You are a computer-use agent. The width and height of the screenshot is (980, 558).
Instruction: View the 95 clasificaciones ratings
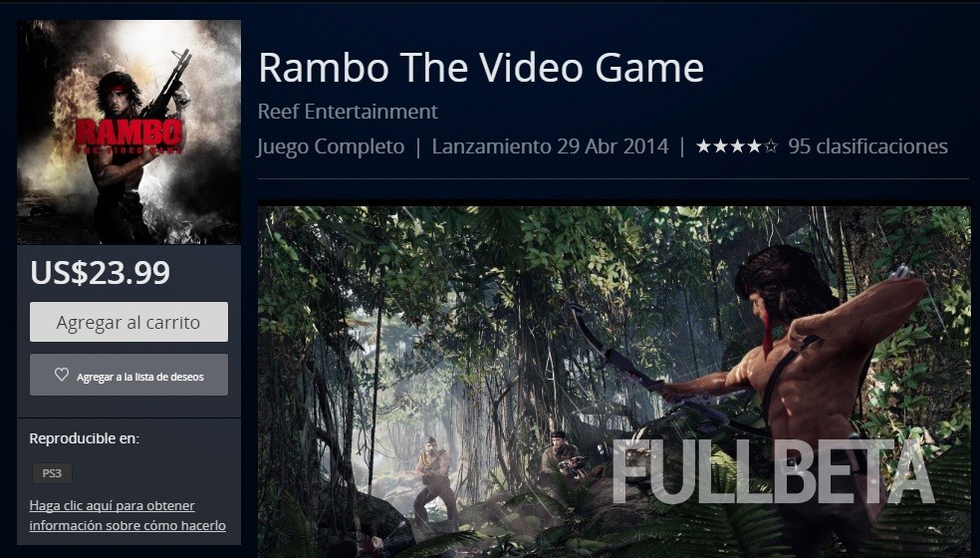[x=867, y=146]
